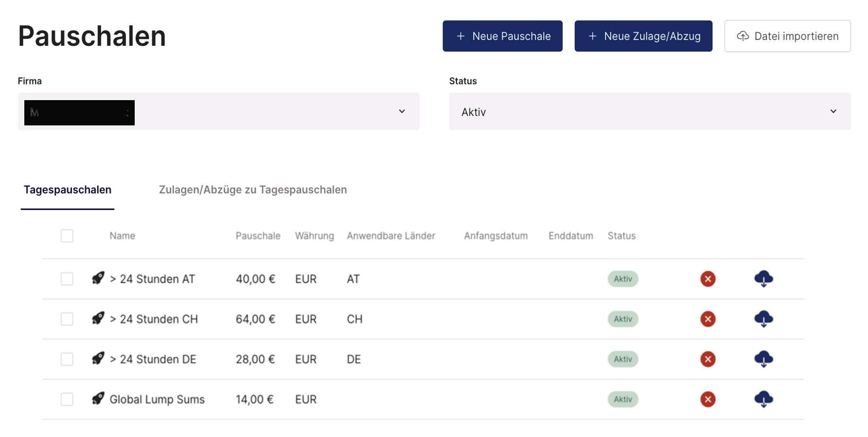Click red delete icon for 24 Stunden CH

[708, 319]
